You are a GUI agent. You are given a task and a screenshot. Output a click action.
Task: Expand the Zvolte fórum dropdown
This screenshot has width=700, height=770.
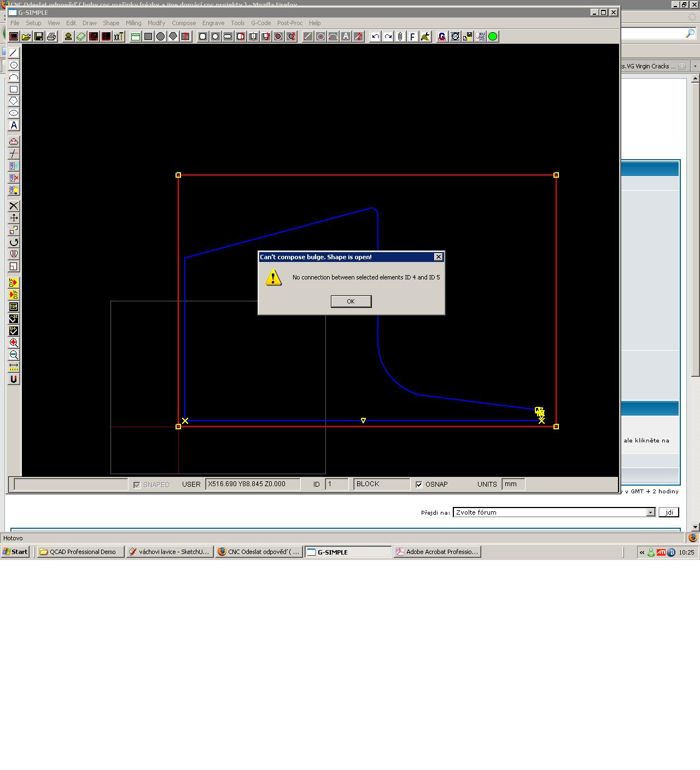650,512
